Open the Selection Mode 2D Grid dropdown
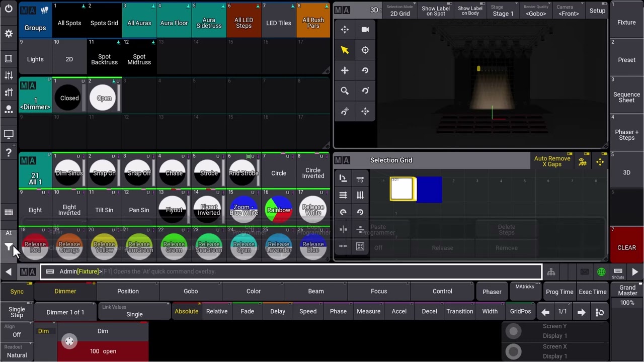The width and height of the screenshot is (644, 362). pos(400,11)
